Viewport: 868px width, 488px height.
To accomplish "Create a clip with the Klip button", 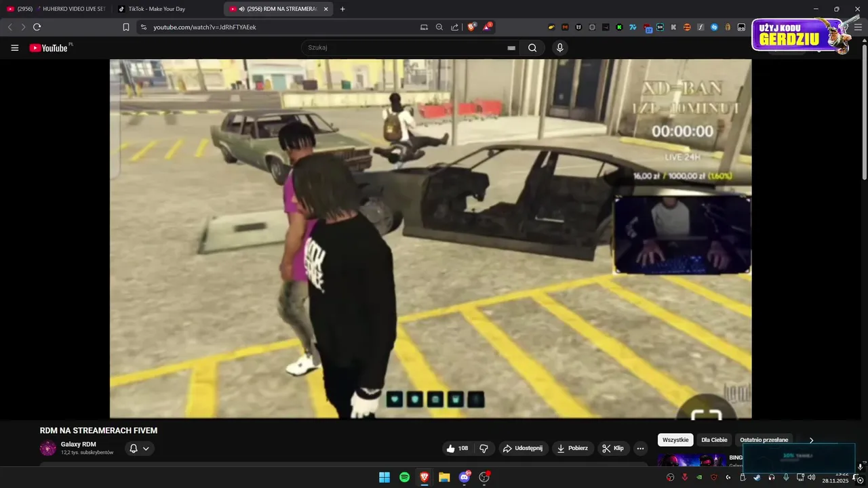I will tap(613, 448).
